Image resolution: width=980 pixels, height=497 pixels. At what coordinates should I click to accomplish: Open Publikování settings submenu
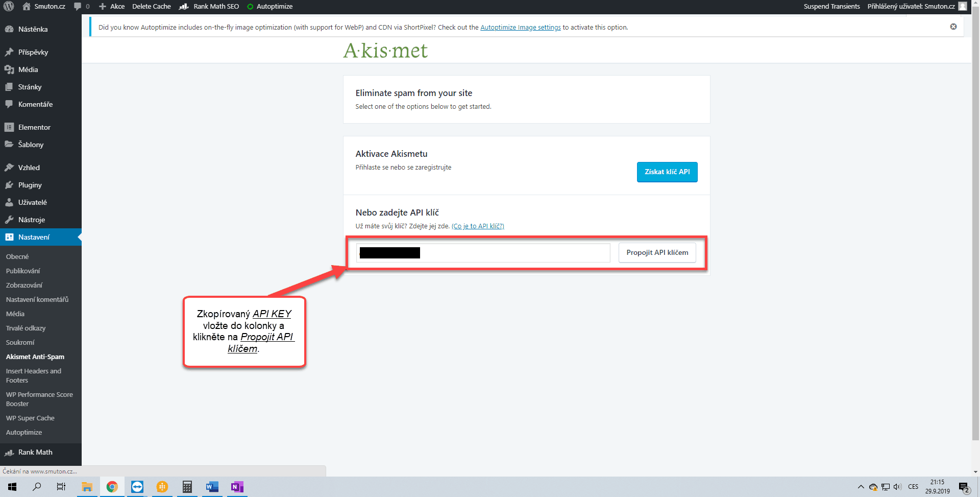(x=23, y=271)
